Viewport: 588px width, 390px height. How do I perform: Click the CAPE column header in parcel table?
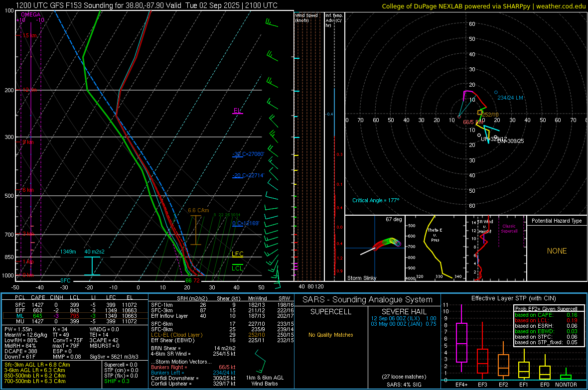[x=38, y=298]
